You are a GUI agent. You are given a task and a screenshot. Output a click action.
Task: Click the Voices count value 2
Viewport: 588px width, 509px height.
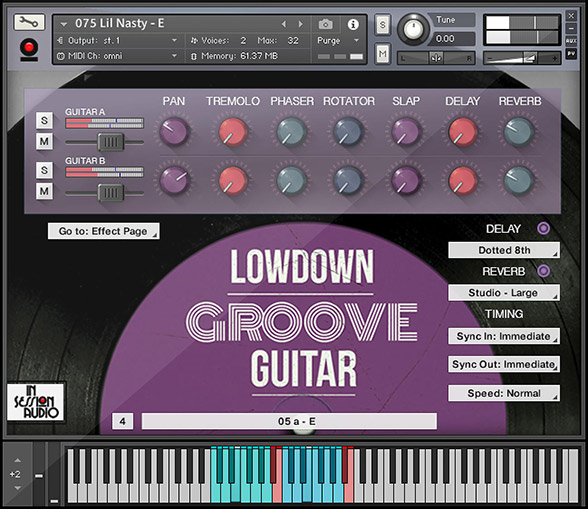(x=243, y=41)
